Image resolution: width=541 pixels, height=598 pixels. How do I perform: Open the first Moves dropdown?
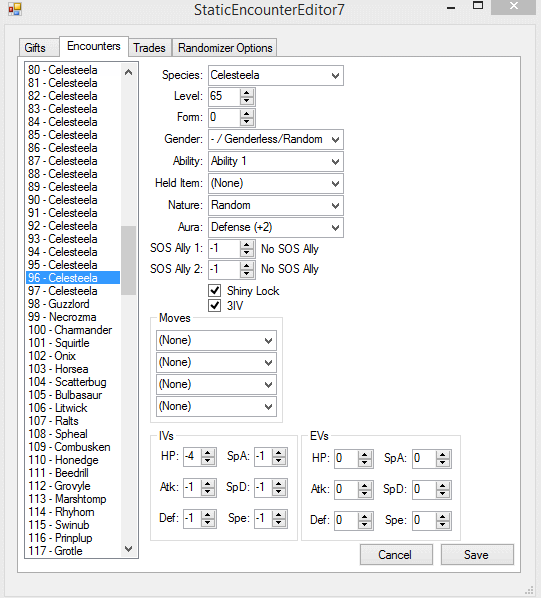click(x=216, y=341)
